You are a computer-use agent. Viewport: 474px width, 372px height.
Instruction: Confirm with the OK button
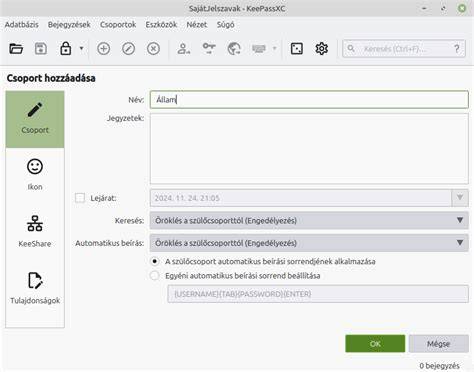[x=375, y=344]
